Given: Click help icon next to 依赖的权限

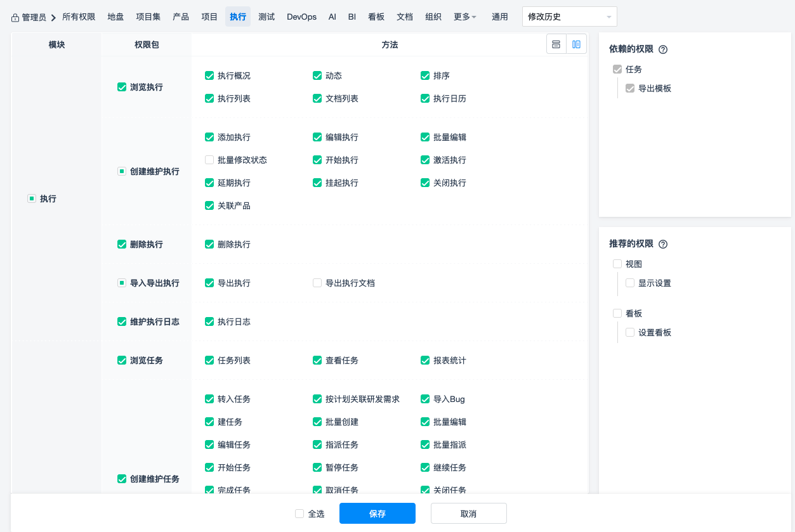Looking at the screenshot, I should click(x=663, y=49).
